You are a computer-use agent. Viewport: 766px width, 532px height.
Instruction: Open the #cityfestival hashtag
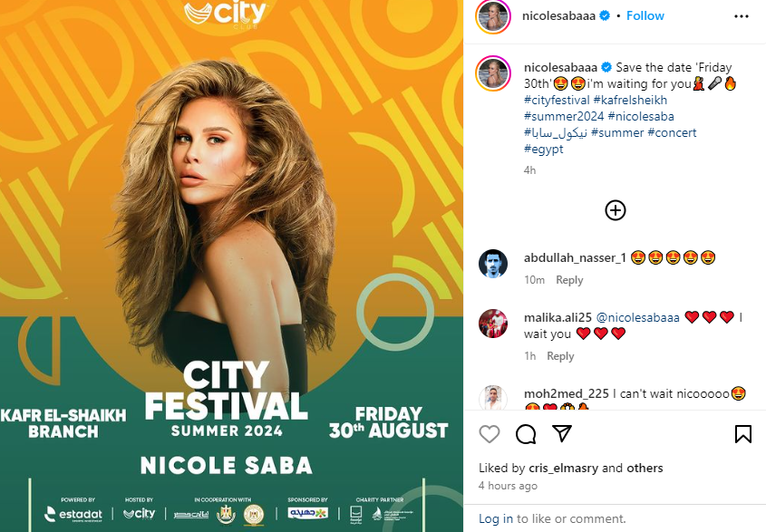pyautogui.click(x=557, y=101)
